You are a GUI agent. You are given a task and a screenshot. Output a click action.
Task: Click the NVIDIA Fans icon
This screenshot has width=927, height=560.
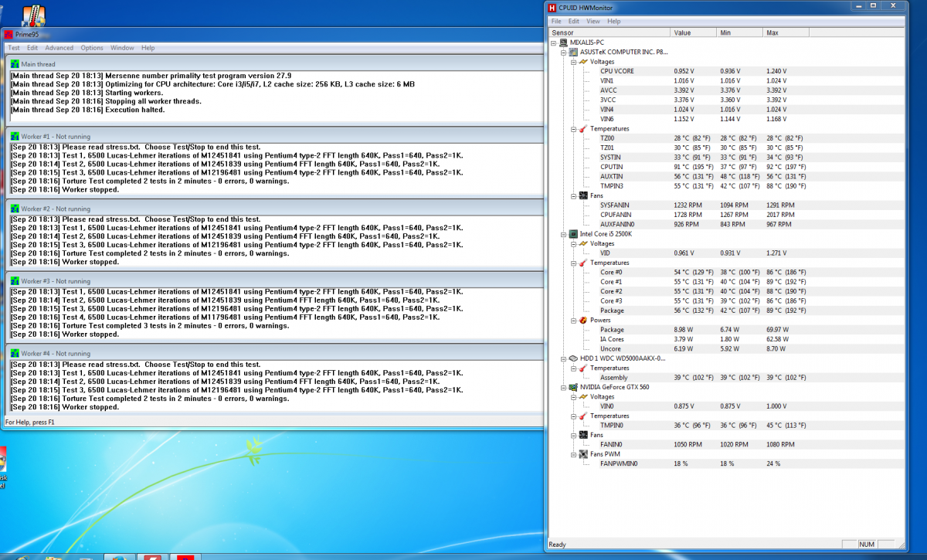[583, 435]
